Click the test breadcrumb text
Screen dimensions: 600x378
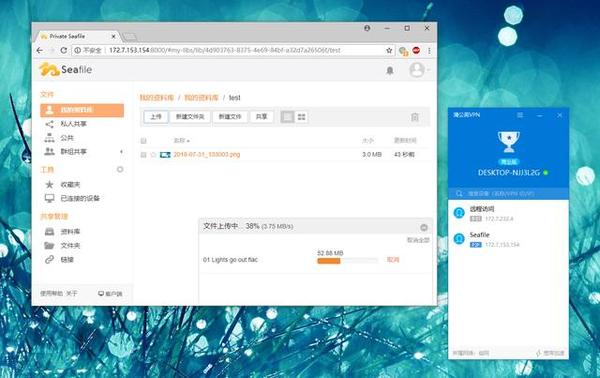click(x=235, y=98)
